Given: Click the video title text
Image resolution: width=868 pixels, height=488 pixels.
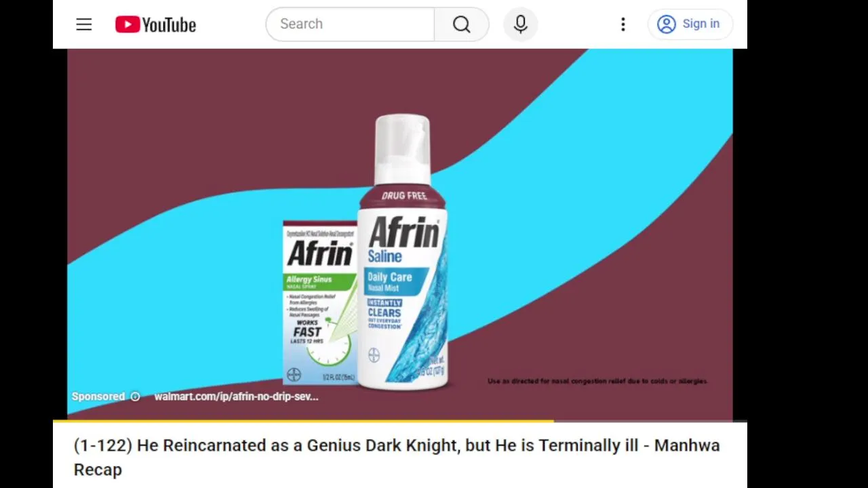Looking at the screenshot, I should tap(397, 457).
